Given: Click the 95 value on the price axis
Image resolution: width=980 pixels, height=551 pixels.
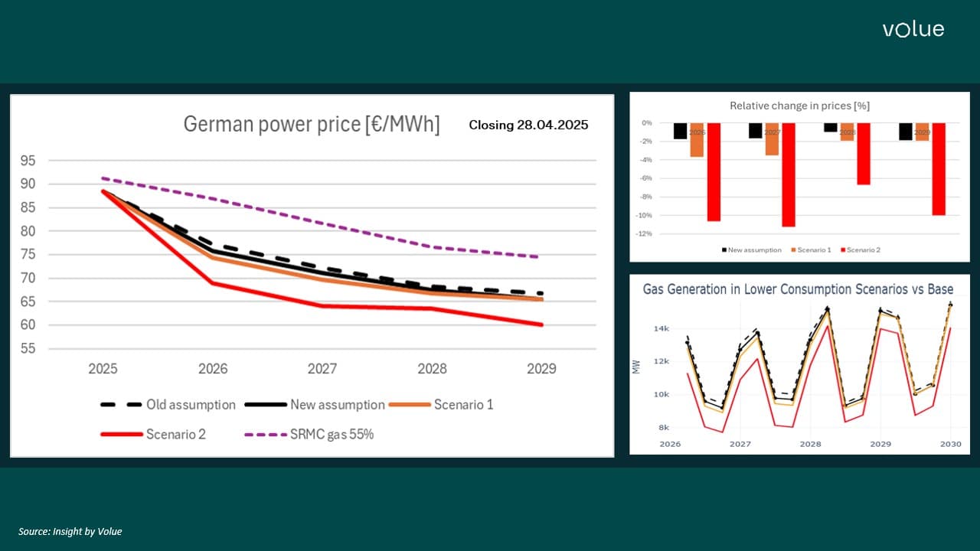Looking at the screenshot, I should [x=28, y=161].
